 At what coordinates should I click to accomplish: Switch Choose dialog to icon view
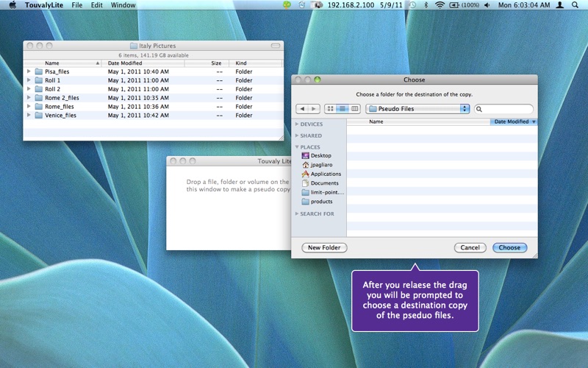[x=330, y=109]
